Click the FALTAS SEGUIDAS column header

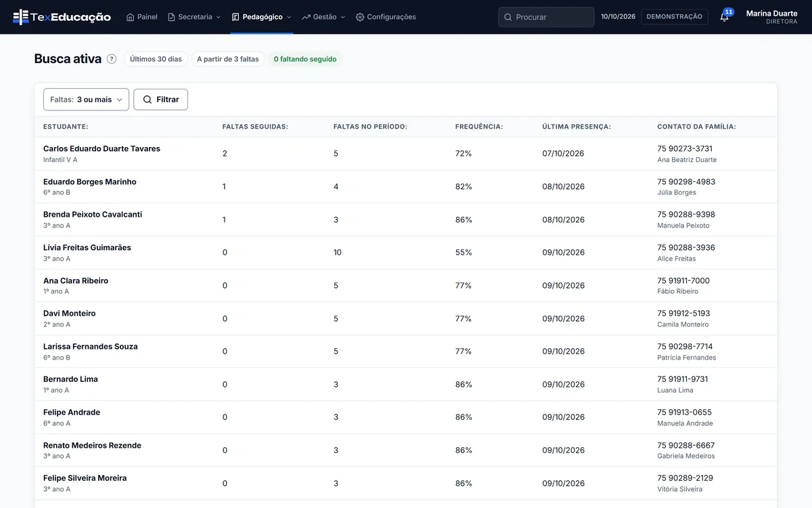[x=255, y=127]
